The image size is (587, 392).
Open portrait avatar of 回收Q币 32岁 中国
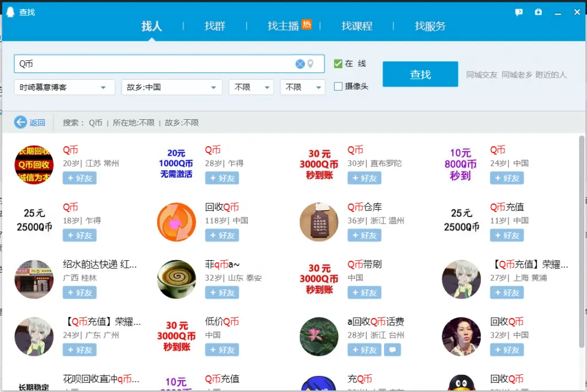tap(461, 336)
